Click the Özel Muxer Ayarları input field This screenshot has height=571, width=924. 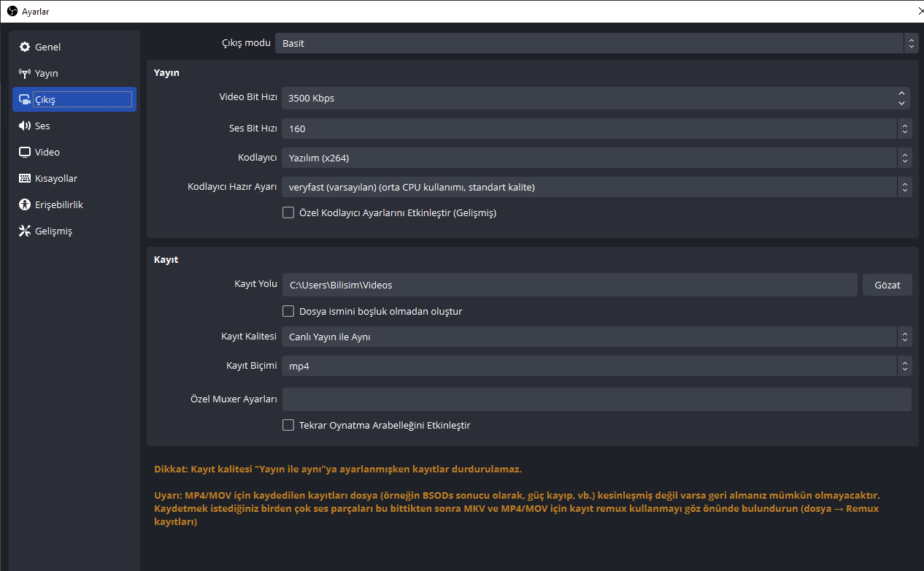[597, 399]
